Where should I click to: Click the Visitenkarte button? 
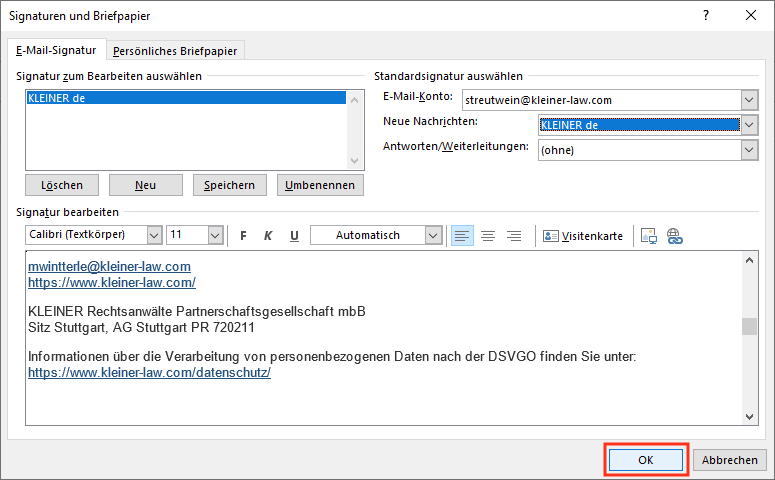coord(583,236)
